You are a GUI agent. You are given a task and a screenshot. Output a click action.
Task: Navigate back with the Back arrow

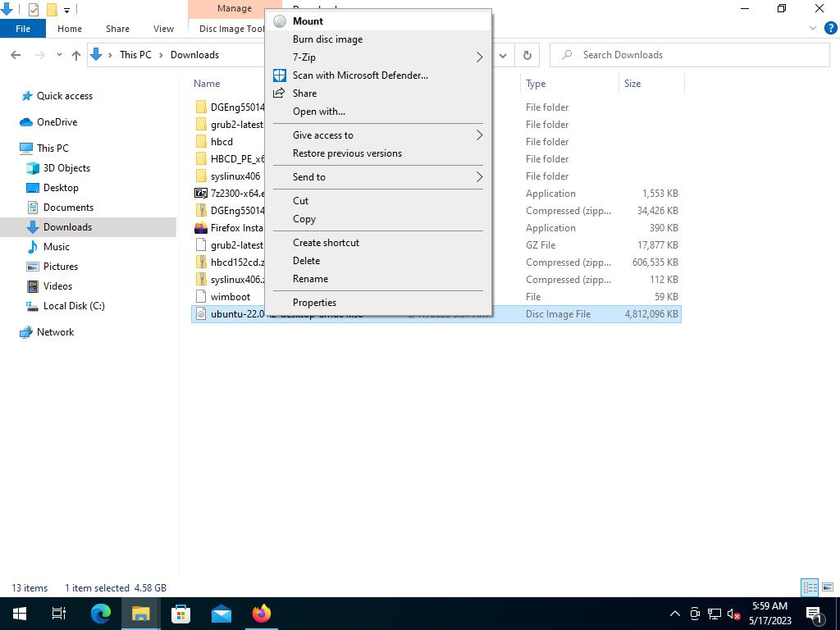16,55
